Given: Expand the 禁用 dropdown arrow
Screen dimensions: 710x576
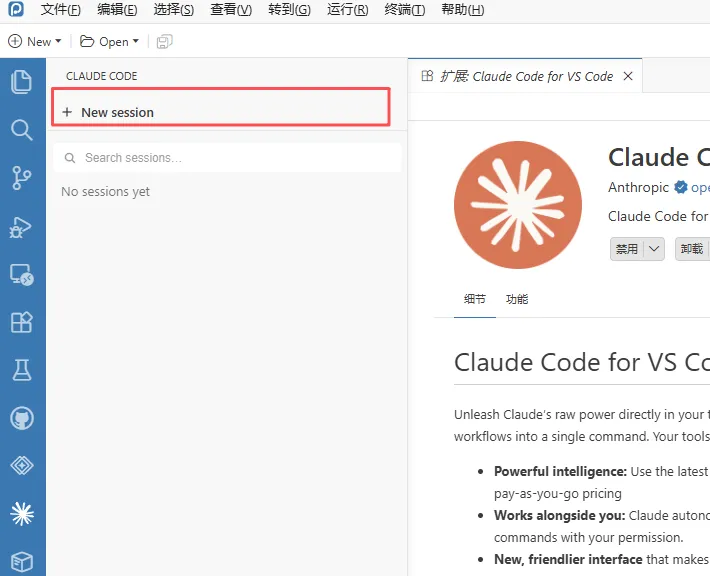Looking at the screenshot, I should pyautogui.click(x=654, y=249).
